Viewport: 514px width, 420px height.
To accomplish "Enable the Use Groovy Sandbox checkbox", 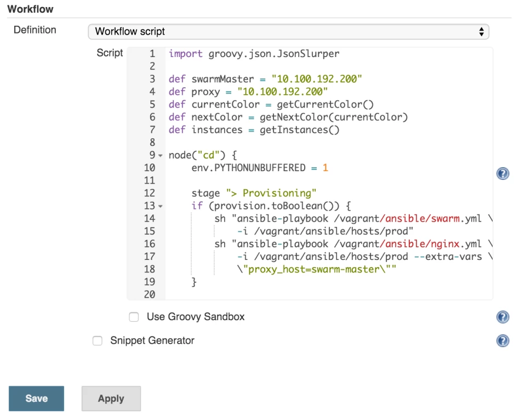I will point(134,317).
